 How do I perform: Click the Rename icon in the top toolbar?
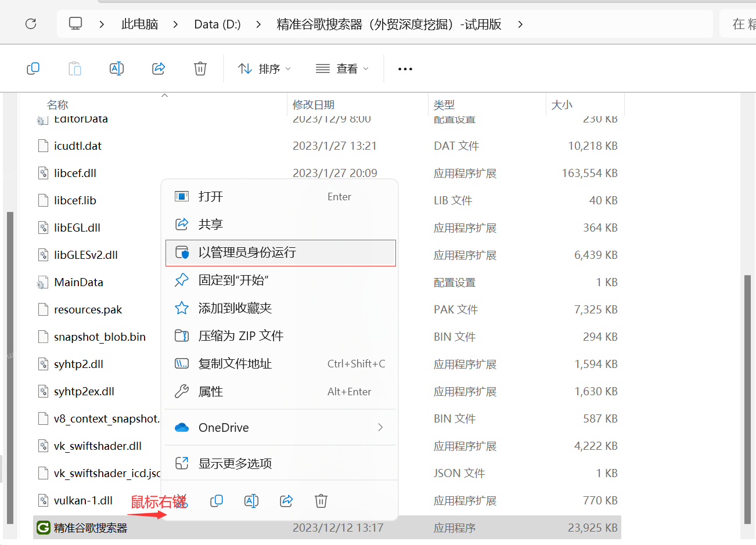coord(117,68)
